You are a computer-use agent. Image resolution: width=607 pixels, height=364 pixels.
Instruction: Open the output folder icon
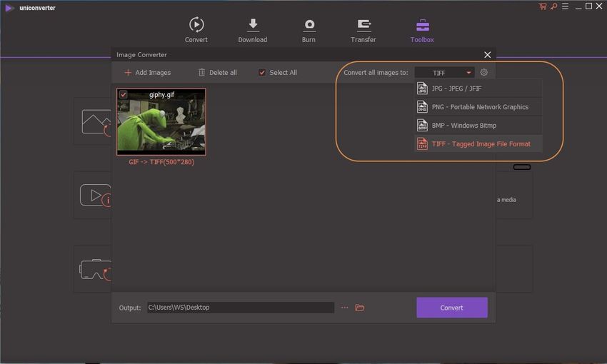[360, 308]
